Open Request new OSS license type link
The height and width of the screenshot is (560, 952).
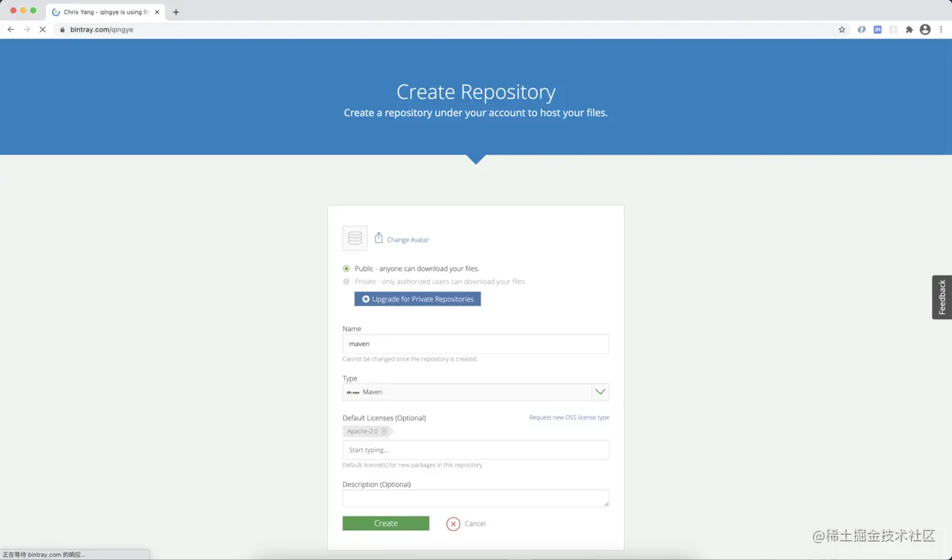[x=569, y=417]
